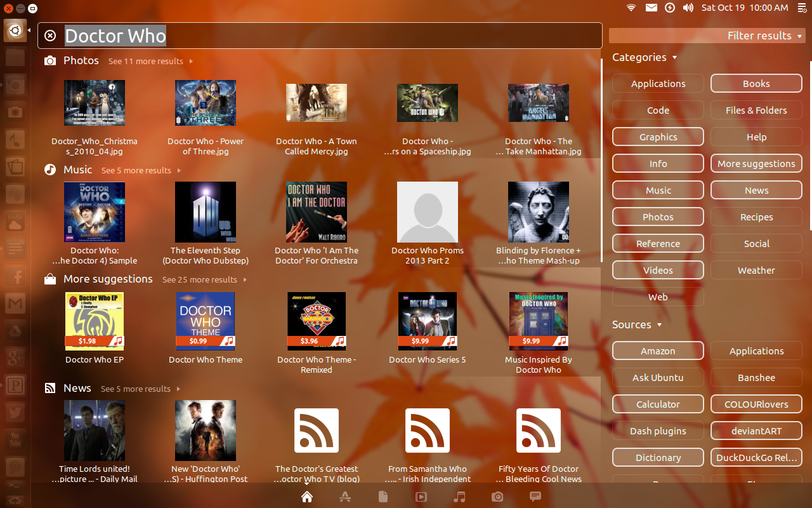Open the Sat Oct 19 clock menu
The height and width of the screenshot is (508, 812).
tap(745, 8)
